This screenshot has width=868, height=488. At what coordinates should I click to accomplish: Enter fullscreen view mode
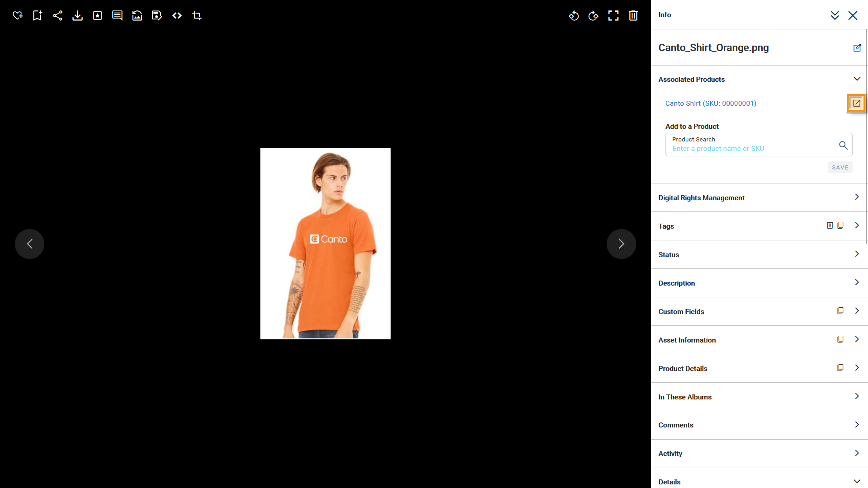pos(613,16)
